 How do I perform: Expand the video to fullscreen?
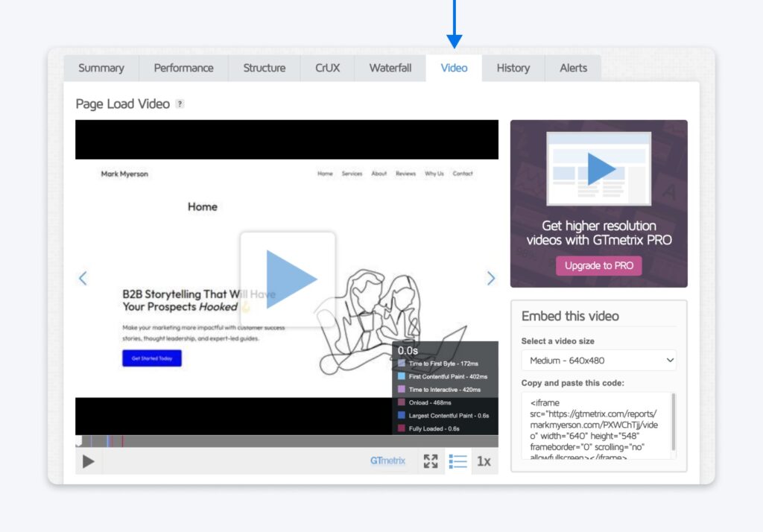(431, 461)
